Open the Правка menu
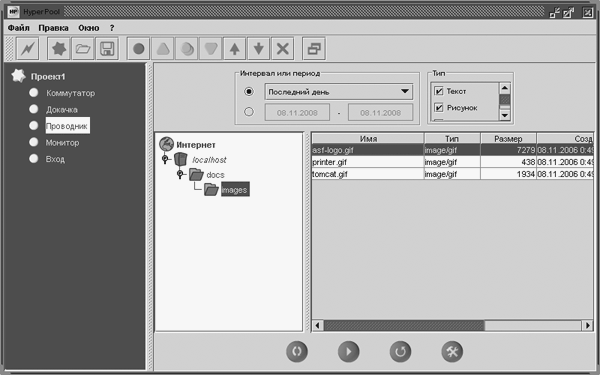The height and width of the screenshot is (375, 600). (54, 28)
